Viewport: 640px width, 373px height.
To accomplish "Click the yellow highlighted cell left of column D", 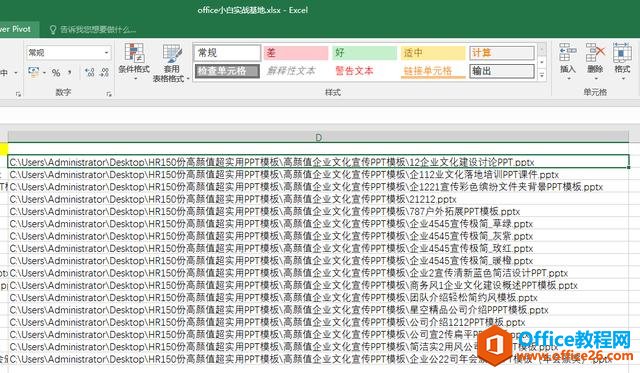I will (4, 149).
